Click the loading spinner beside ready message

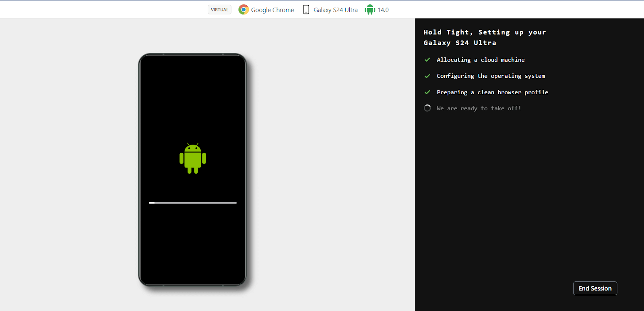pos(427,108)
